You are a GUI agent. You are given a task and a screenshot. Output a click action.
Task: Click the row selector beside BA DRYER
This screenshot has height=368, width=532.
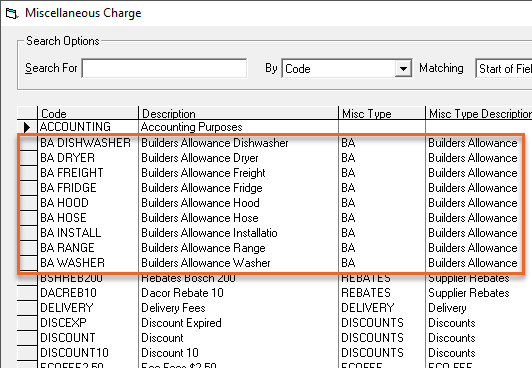27,158
